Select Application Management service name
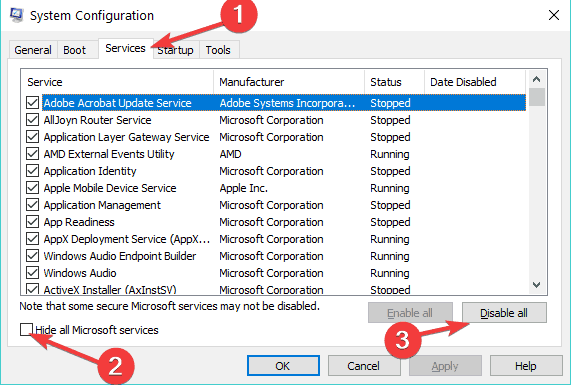Image resolution: width=571 pixels, height=385 pixels. (102, 205)
